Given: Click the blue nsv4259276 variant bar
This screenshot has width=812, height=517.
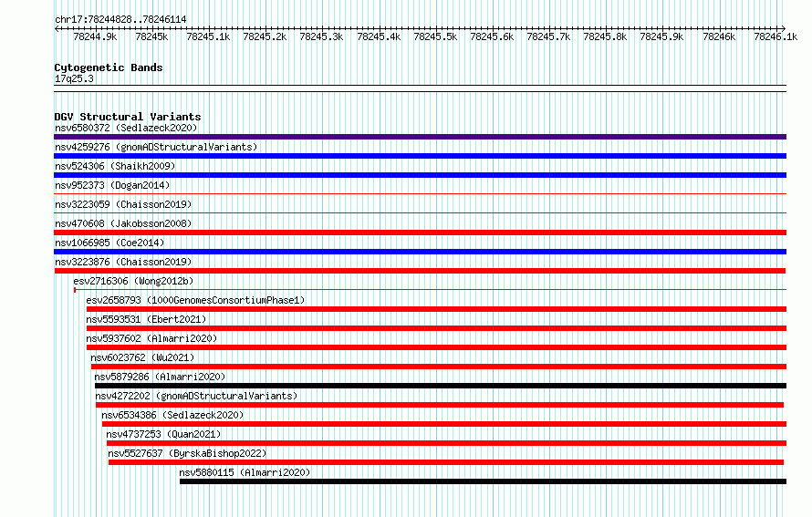Looking at the screenshot, I should [420, 156].
